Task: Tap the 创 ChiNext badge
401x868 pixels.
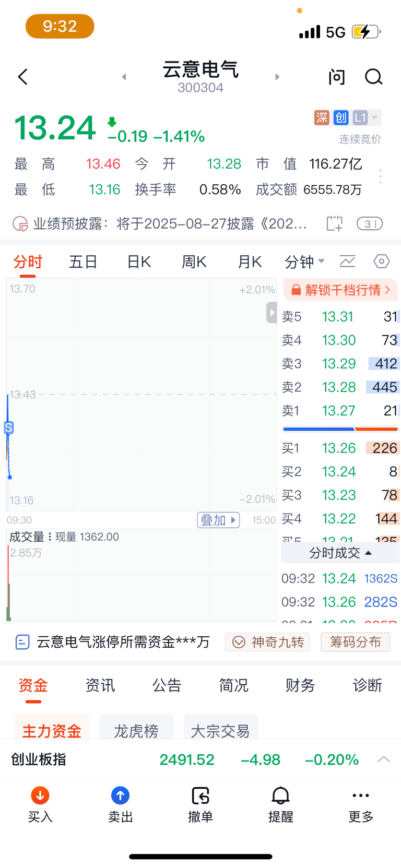Action: click(x=341, y=117)
